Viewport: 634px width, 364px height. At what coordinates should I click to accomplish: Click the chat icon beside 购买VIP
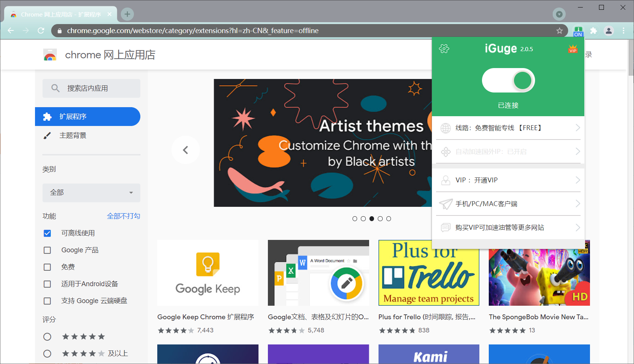click(x=445, y=228)
